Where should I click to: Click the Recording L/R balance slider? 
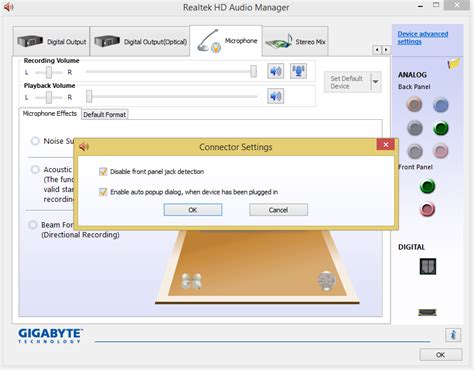pos(49,72)
